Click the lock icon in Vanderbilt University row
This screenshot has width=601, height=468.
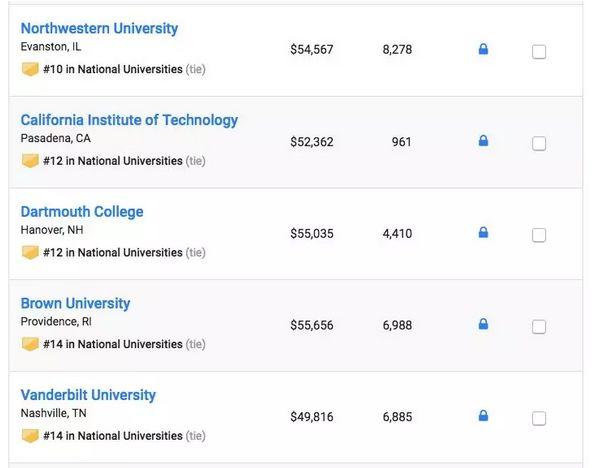[x=483, y=416]
